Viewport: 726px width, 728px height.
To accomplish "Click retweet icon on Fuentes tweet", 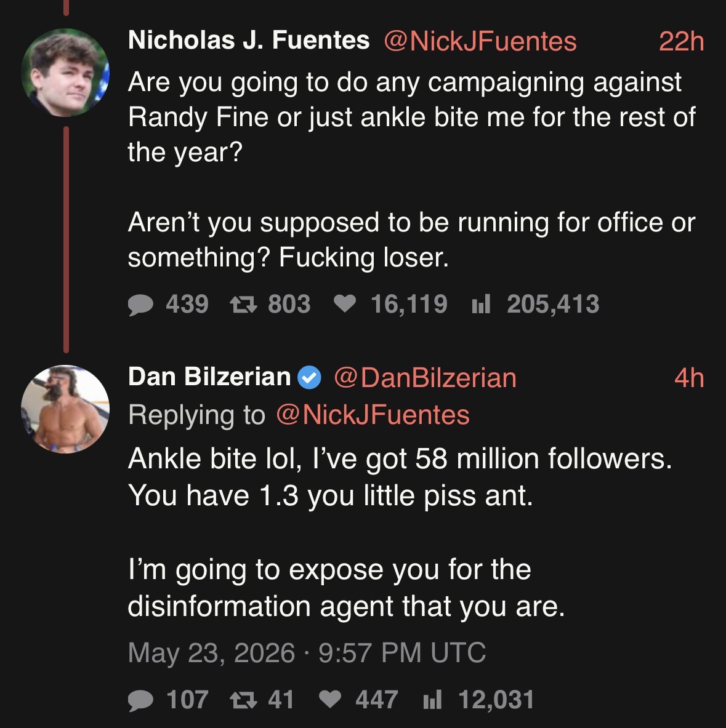I will 243,305.
